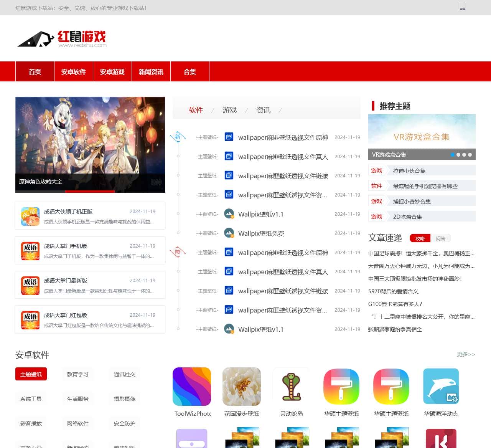Screen dimensions: 491x448
Task: Toggle to the 问答 article filter
Action: (441, 238)
